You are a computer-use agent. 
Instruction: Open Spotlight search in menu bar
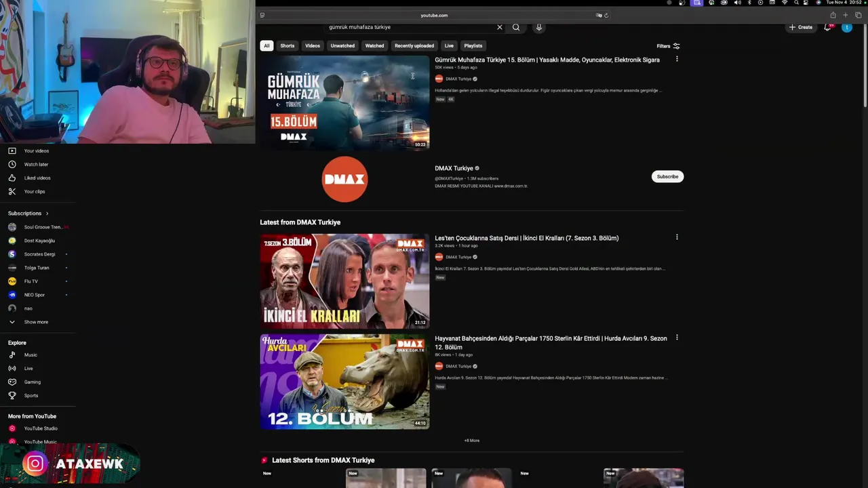pos(796,3)
